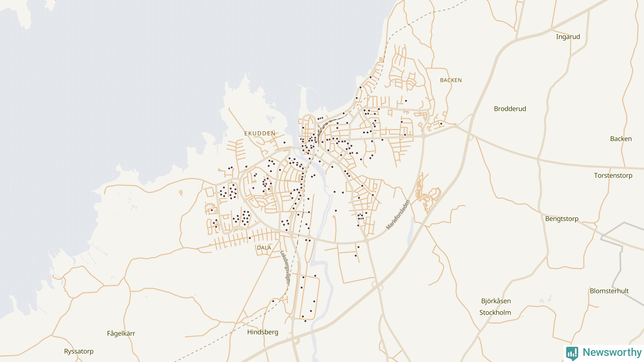Click the Backen village label
The width and height of the screenshot is (644, 362).
click(621, 139)
